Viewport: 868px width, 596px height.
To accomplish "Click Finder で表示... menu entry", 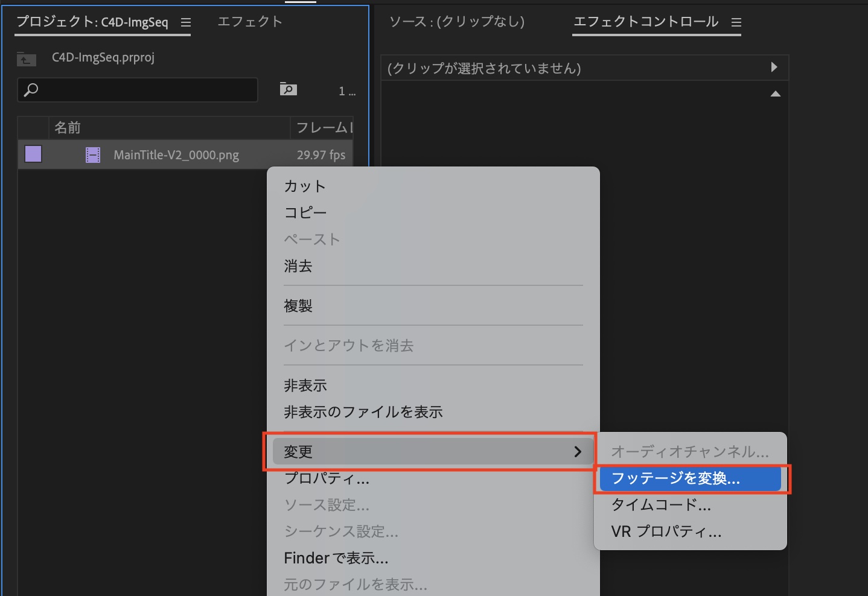I will pyautogui.click(x=336, y=558).
